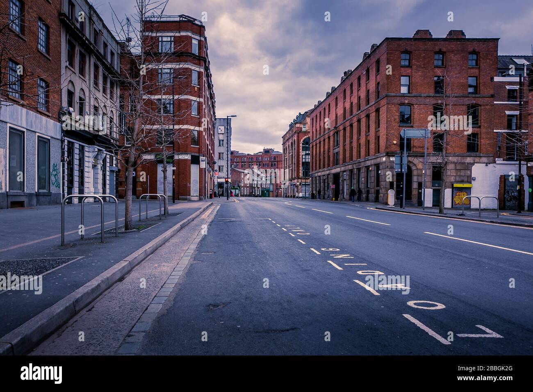
Task: Click the alamy logo in the footer bar
Action: (x=41, y=373)
